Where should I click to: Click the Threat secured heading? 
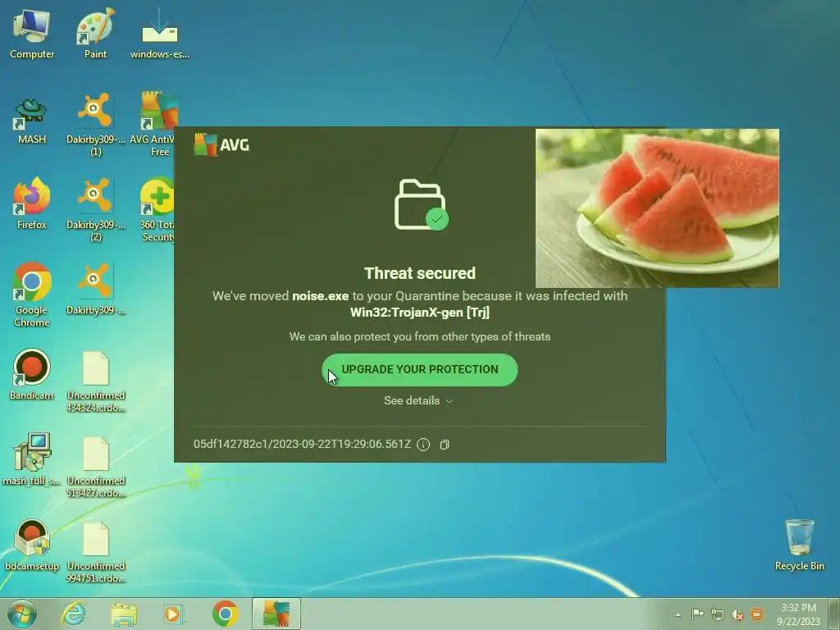click(419, 273)
